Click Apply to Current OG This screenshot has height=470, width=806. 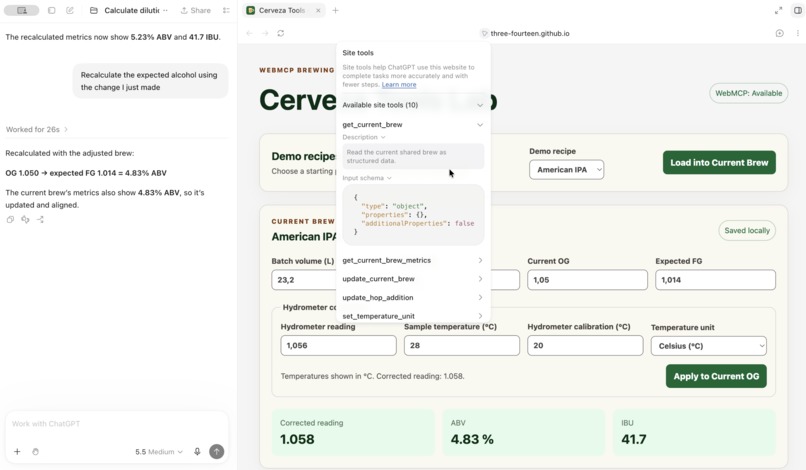tap(716, 376)
